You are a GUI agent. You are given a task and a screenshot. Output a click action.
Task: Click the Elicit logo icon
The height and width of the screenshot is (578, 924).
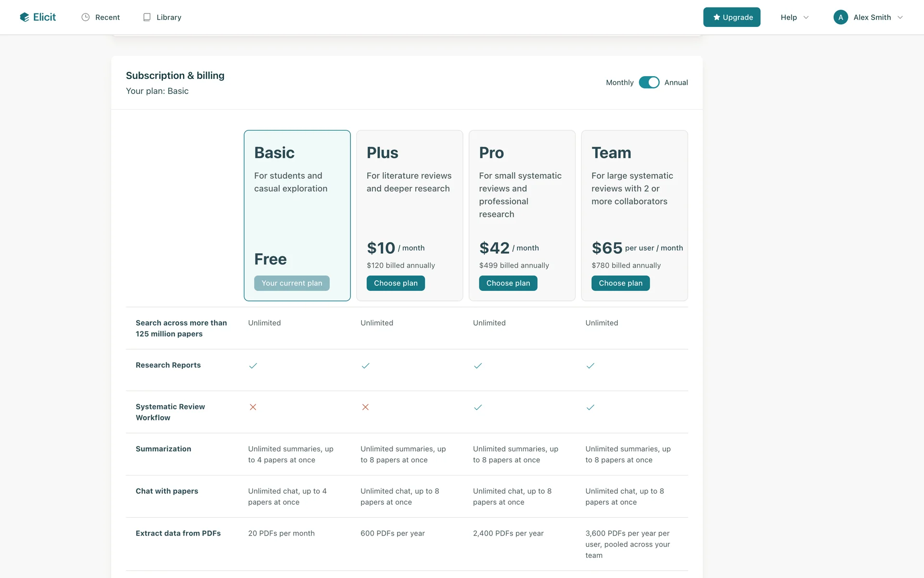pos(25,17)
